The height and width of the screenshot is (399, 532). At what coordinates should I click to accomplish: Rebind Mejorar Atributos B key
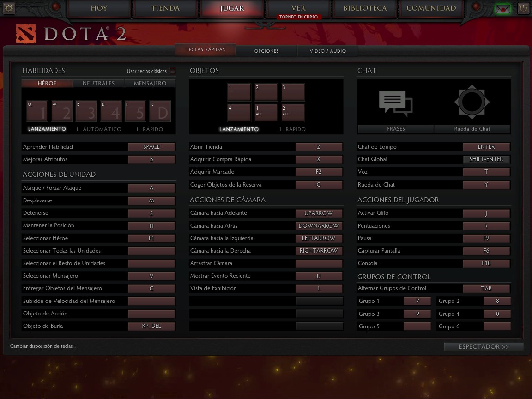(x=151, y=159)
